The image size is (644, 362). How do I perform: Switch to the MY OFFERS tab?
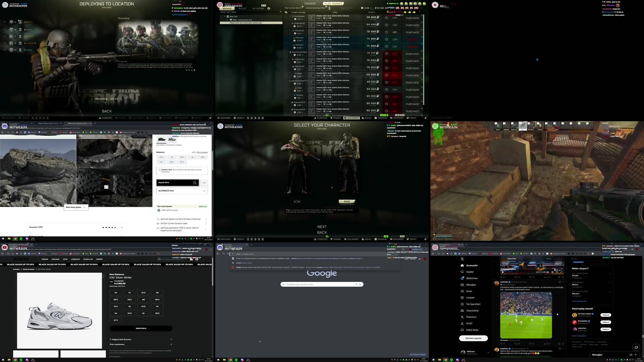258,8
